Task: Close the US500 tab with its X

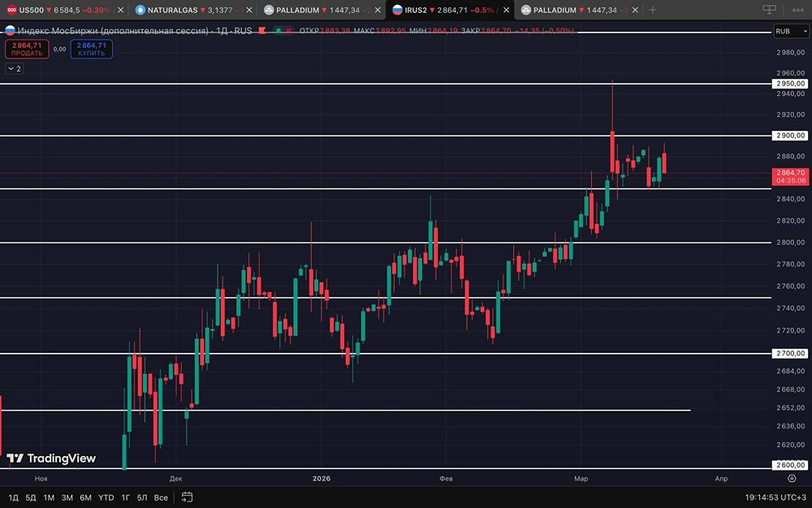Action: pos(121,10)
